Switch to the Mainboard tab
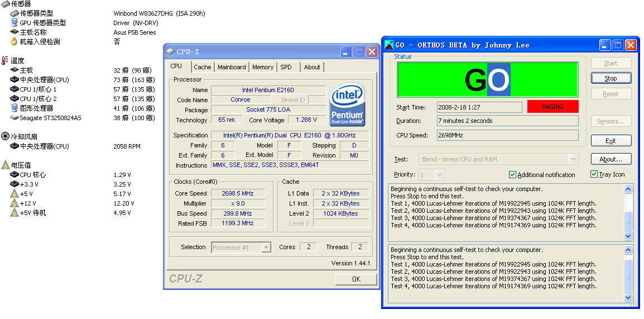This screenshot has height=319, width=644. 232,67
